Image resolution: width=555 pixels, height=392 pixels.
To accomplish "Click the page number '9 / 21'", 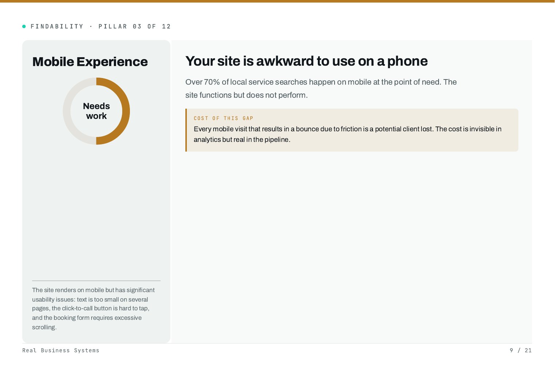I will [521, 350].
